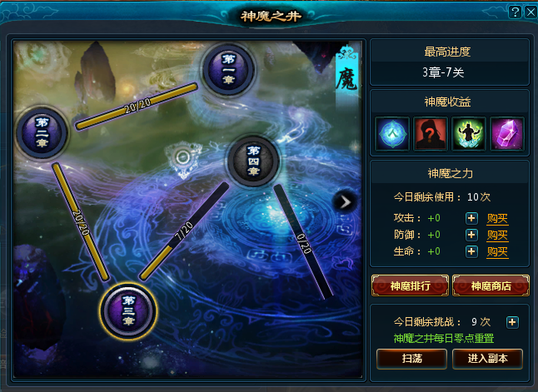Go to next map page arrow
The image size is (538, 392).
click(345, 202)
